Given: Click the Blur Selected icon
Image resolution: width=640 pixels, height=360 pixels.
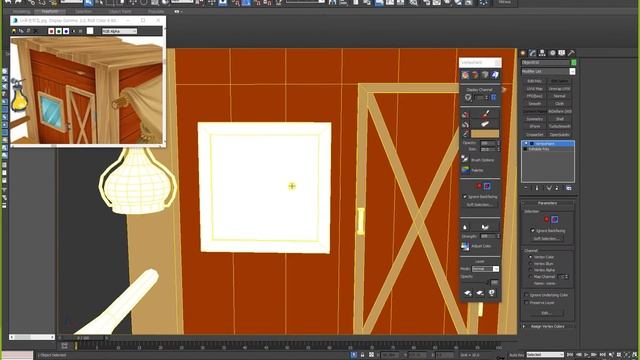Looking at the screenshot, I should 485,227.
